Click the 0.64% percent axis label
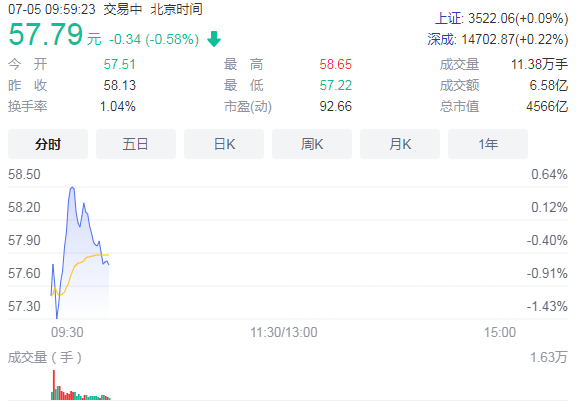The width and height of the screenshot is (579, 411). (549, 174)
